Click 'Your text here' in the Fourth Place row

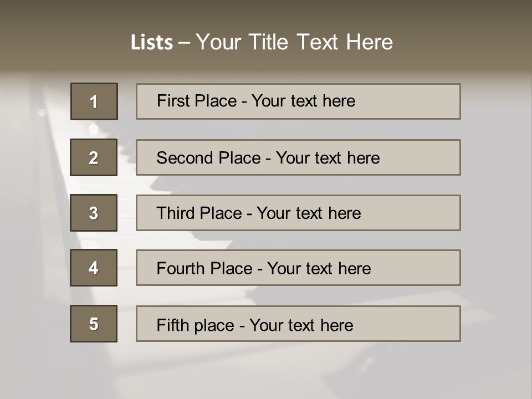tap(319, 269)
